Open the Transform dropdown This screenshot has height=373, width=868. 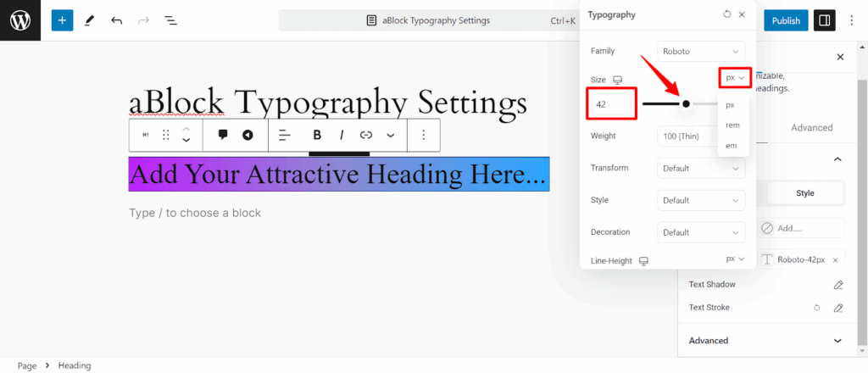pos(701,168)
